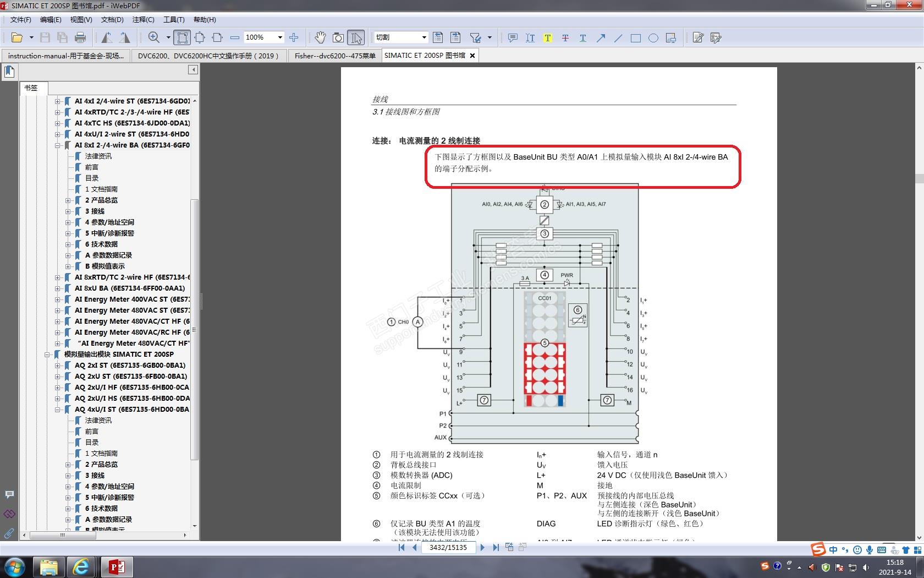924x578 pixels.
Task: Collapse the bookmarks side panel
Action: [x=193, y=69]
